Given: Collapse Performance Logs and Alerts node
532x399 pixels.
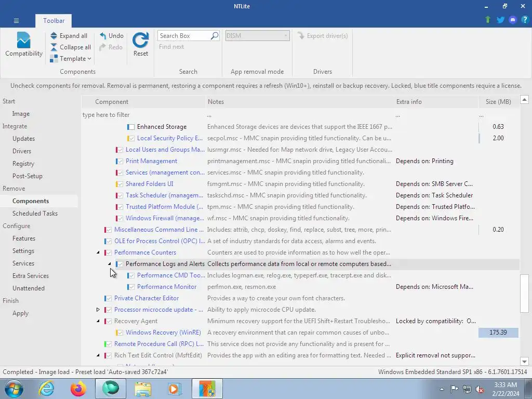Looking at the screenshot, I should click(109, 263).
